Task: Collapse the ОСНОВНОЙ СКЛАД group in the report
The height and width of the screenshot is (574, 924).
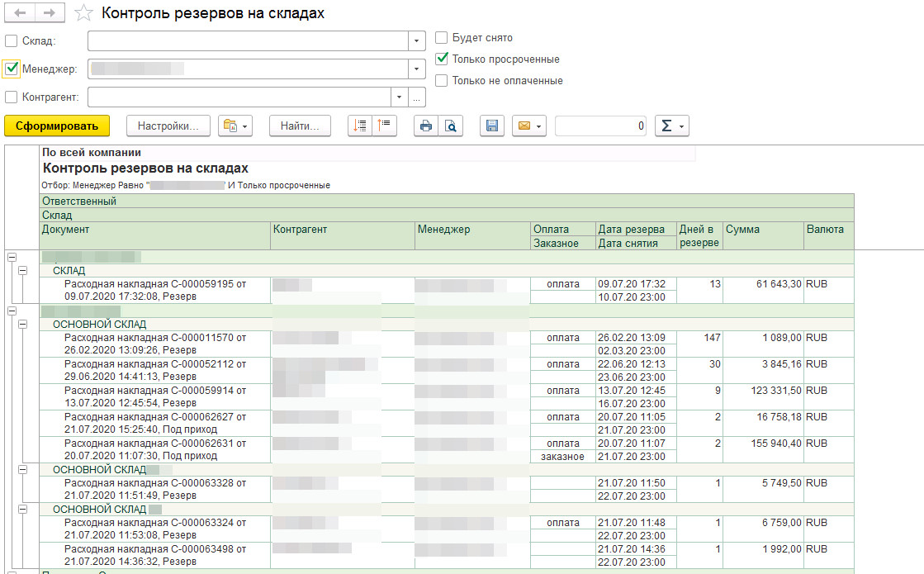Action: pyautogui.click(x=22, y=325)
